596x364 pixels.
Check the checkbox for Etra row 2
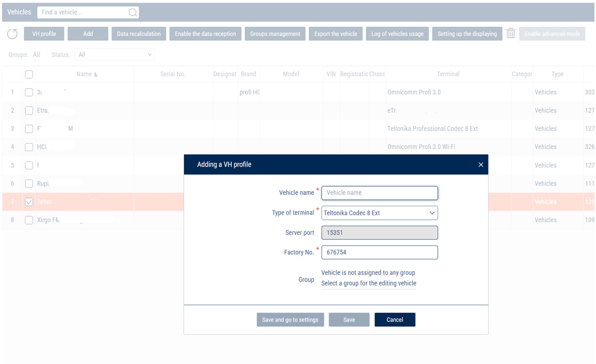(x=29, y=111)
